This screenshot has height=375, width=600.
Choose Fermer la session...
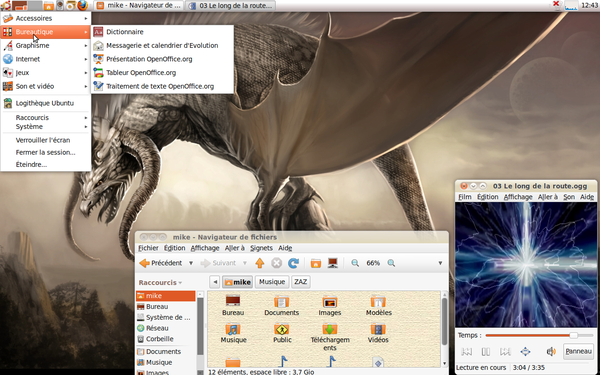tap(46, 152)
